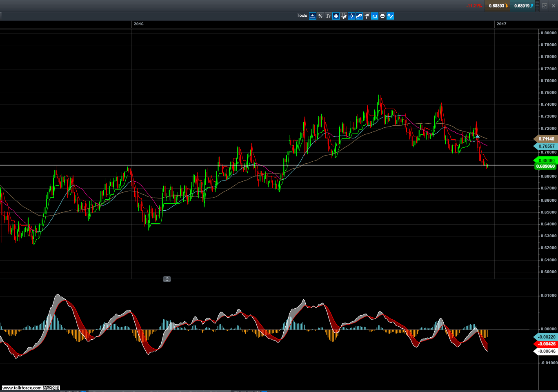
Task: Click the -11.21% change value
Action: click(474, 6)
